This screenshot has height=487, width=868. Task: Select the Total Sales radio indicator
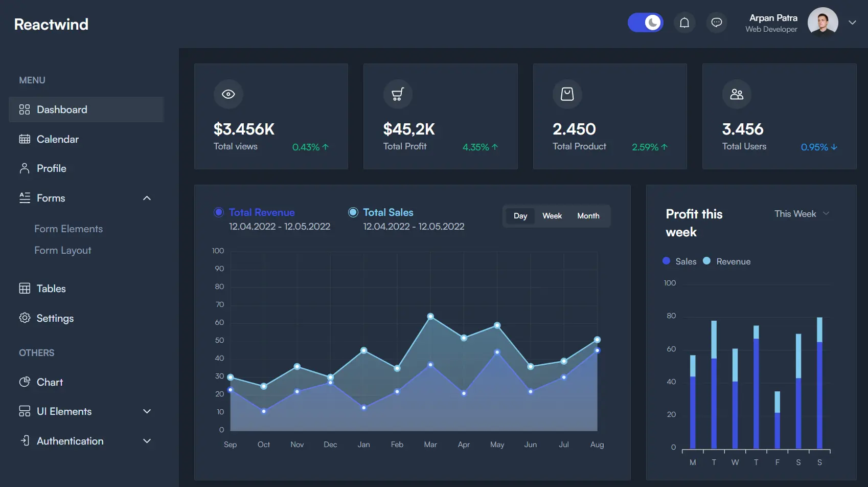[x=353, y=212]
